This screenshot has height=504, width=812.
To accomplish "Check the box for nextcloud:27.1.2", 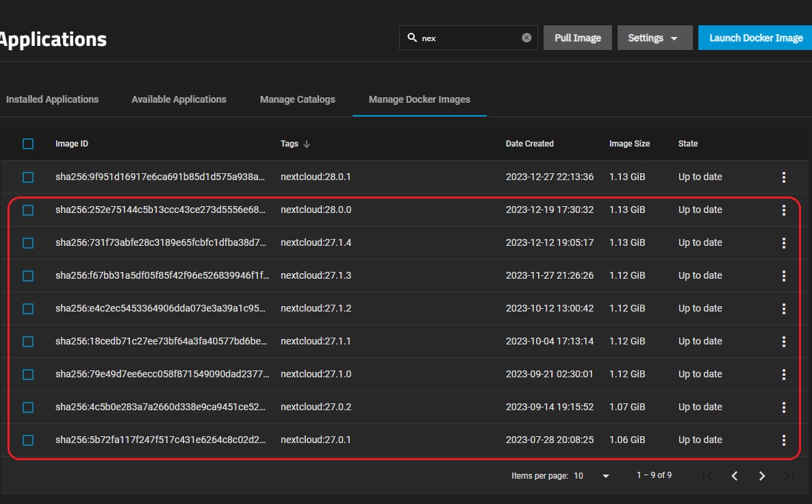I will click(x=28, y=309).
